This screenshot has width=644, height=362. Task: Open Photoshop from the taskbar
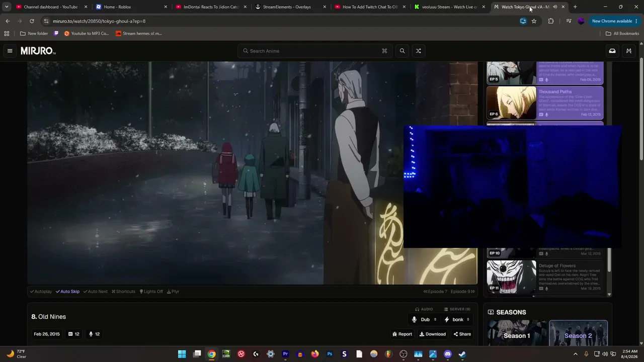click(x=330, y=354)
